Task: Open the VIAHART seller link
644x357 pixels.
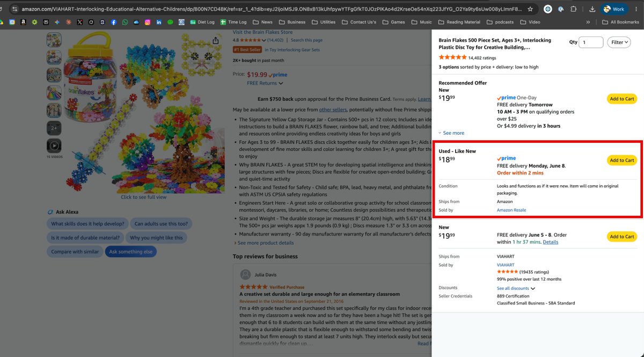Action: [x=506, y=265]
